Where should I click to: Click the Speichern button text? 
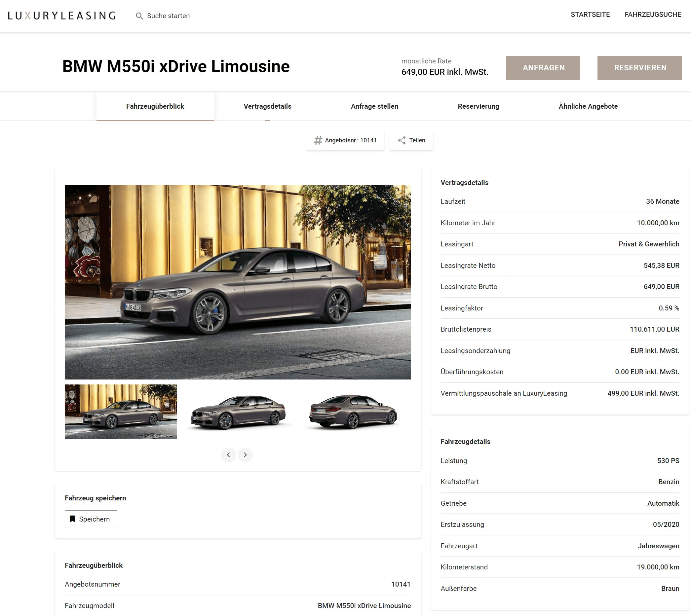point(95,519)
